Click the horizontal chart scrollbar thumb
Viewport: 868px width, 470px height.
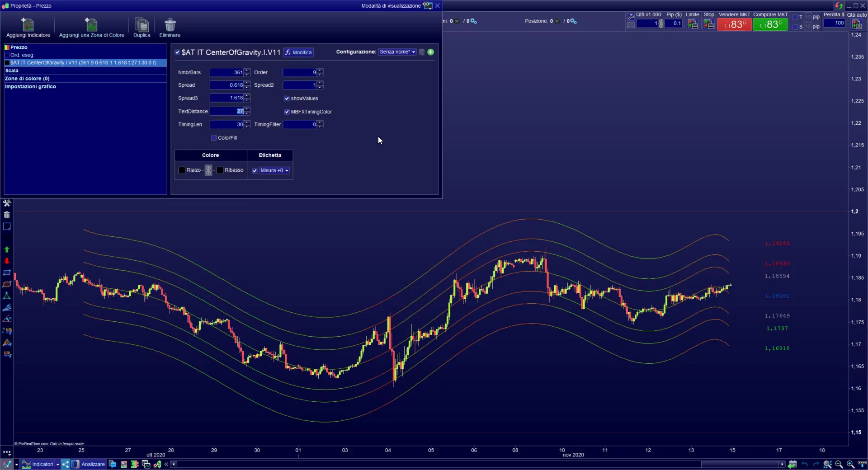tap(740, 464)
